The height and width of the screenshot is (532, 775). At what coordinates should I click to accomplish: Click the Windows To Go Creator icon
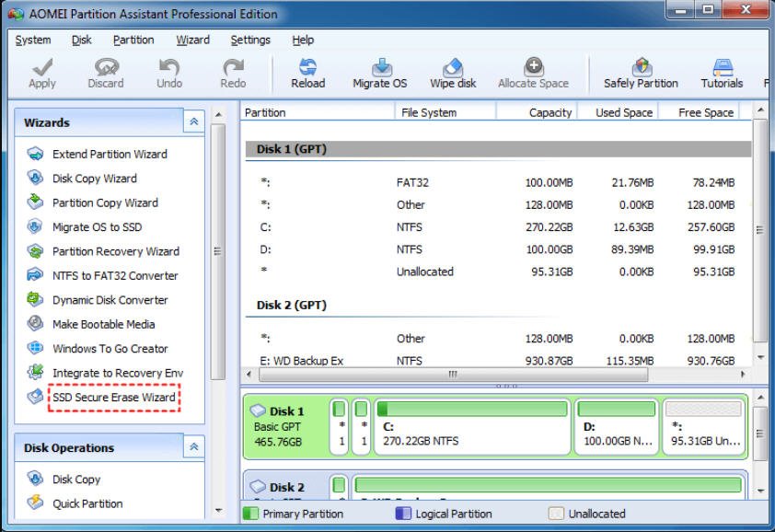[35, 348]
